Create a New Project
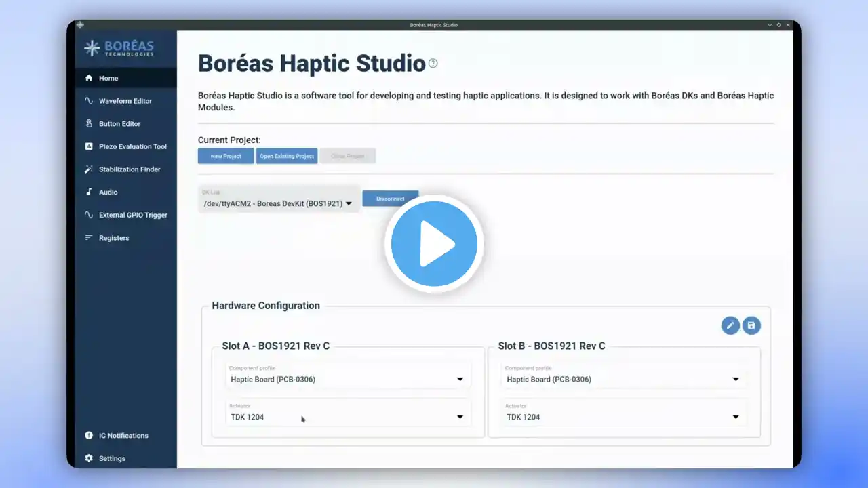Image resolution: width=868 pixels, height=488 pixels. point(226,156)
